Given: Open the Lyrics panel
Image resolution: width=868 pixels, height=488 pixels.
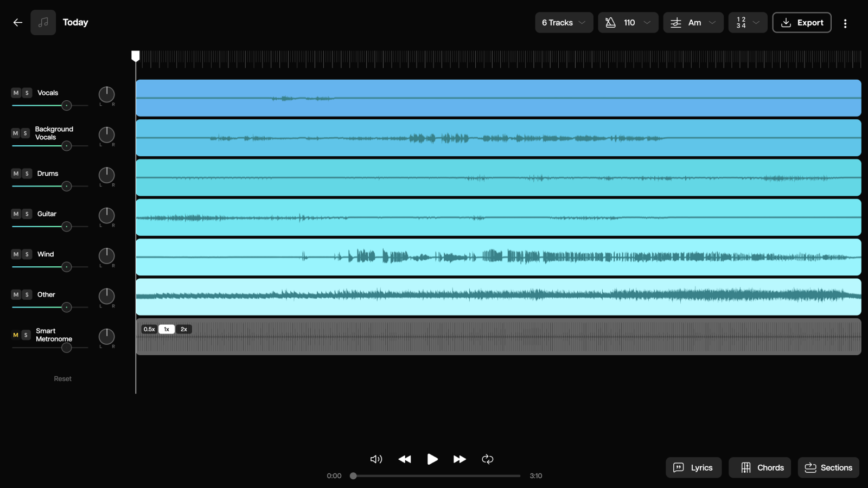Looking at the screenshot, I should tap(693, 467).
